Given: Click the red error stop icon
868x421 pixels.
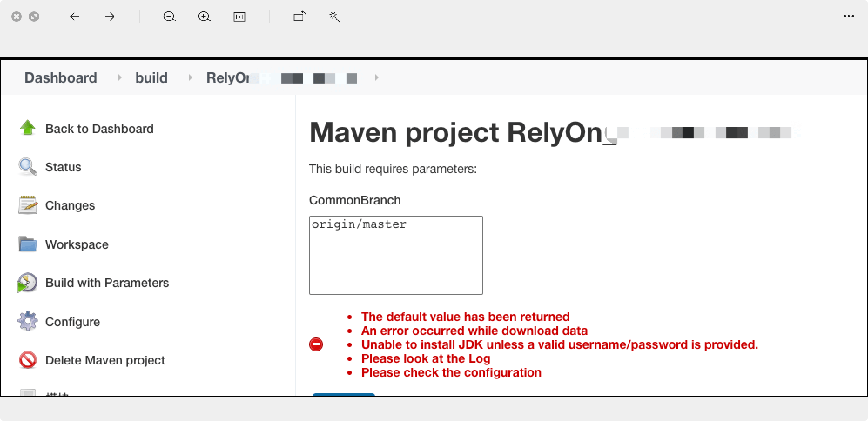Looking at the screenshot, I should pyautogui.click(x=316, y=344).
